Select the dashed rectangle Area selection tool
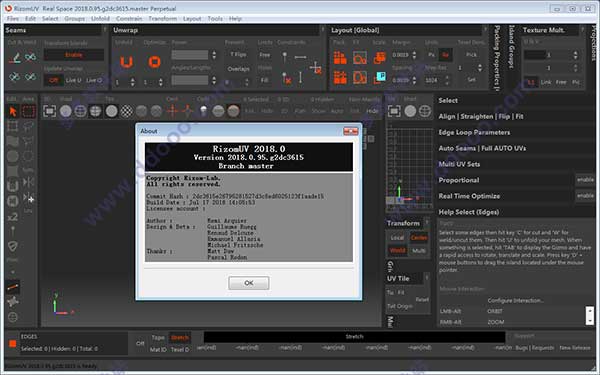 pos(28,111)
